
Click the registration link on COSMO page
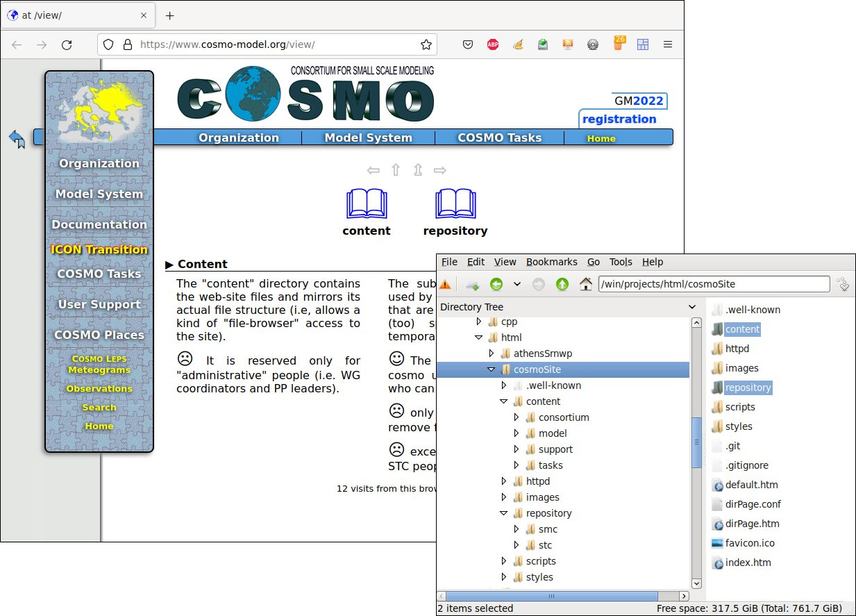pyautogui.click(x=619, y=119)
